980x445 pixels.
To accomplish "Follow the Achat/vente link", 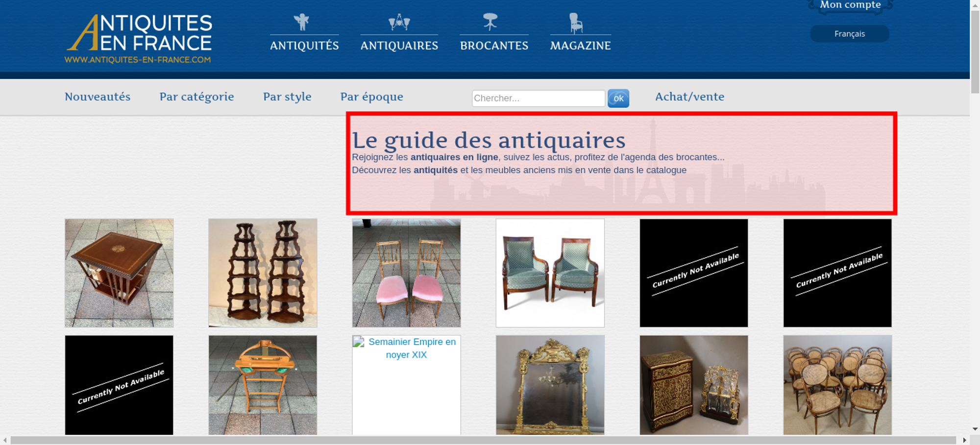I will [x=689, y=97].
